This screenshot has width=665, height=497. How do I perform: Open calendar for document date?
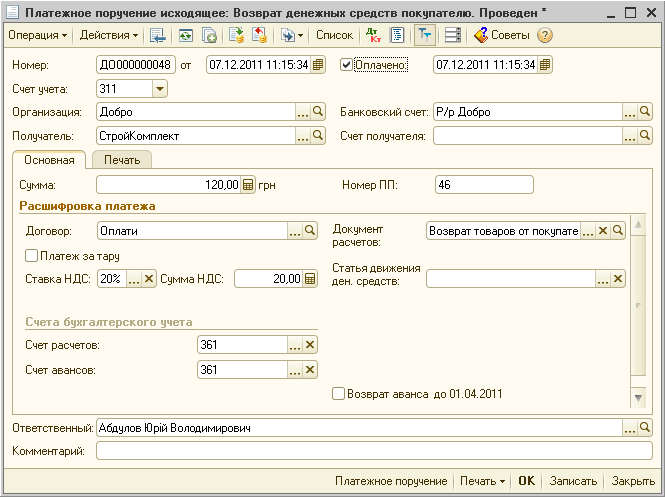317,65
